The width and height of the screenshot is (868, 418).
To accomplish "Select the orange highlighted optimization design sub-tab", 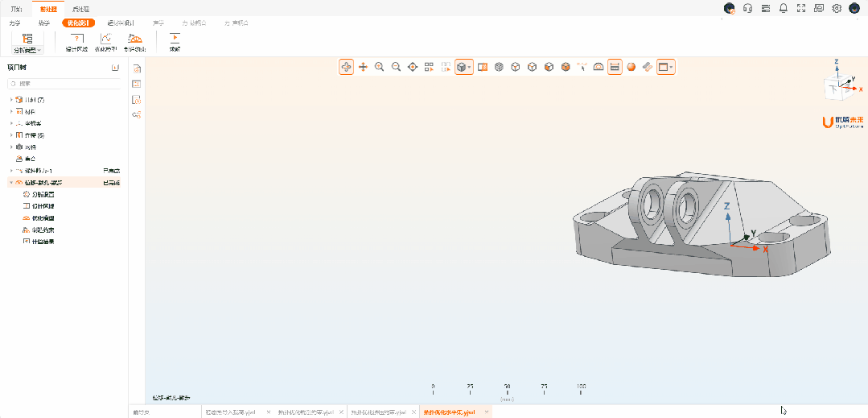I will (x=78, y=23).
